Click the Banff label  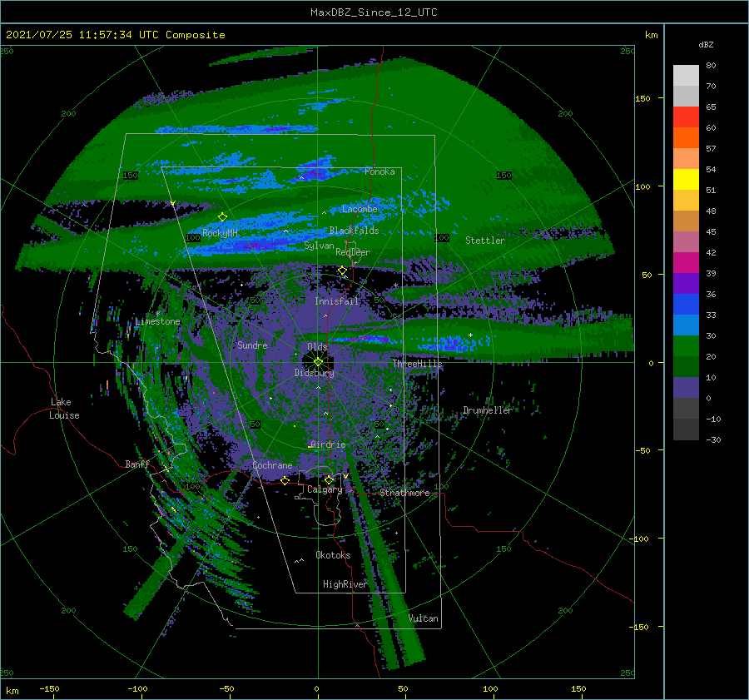click(x=137, y=464)
